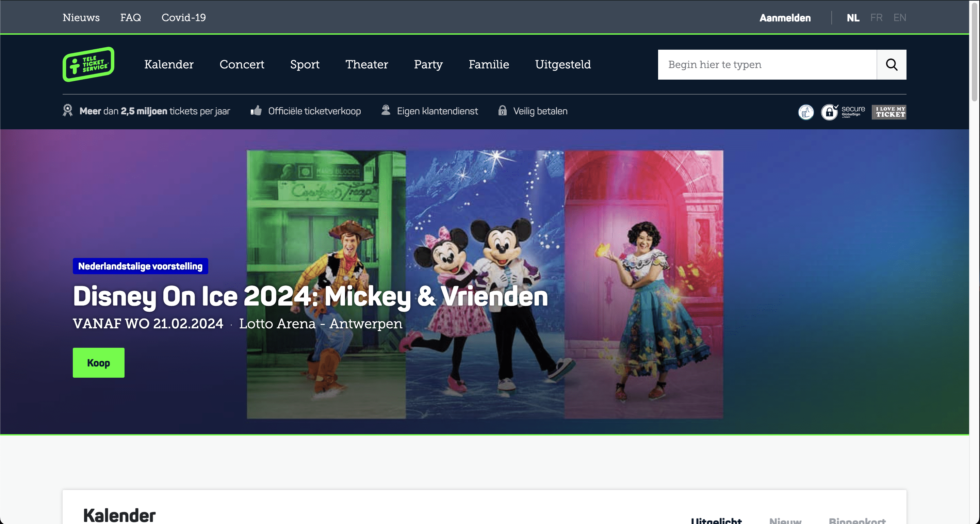Viewport: 980px width, 524px height.
Task: Click the 'Officiële ticketverkoop' text
Action: click(315, 111)
